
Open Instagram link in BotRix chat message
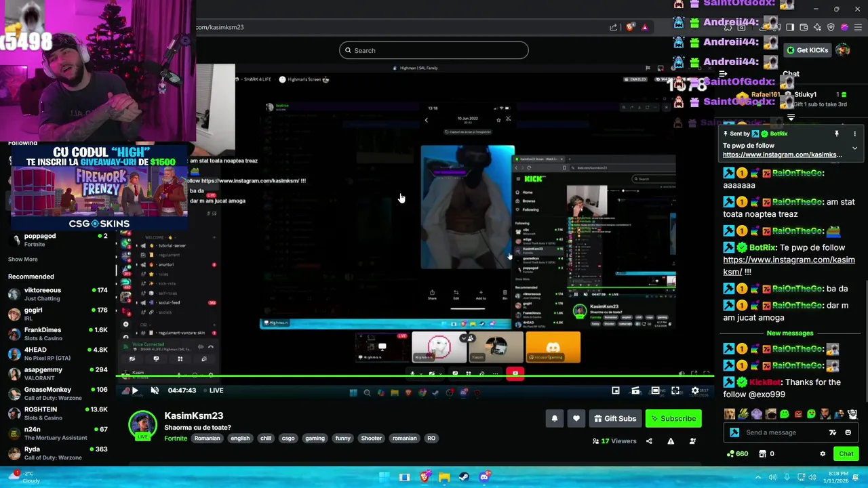click(x=789, y=266)
